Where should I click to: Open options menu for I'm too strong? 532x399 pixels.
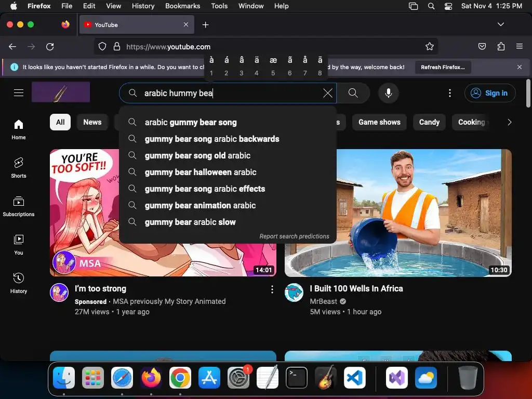coord(272,289)
